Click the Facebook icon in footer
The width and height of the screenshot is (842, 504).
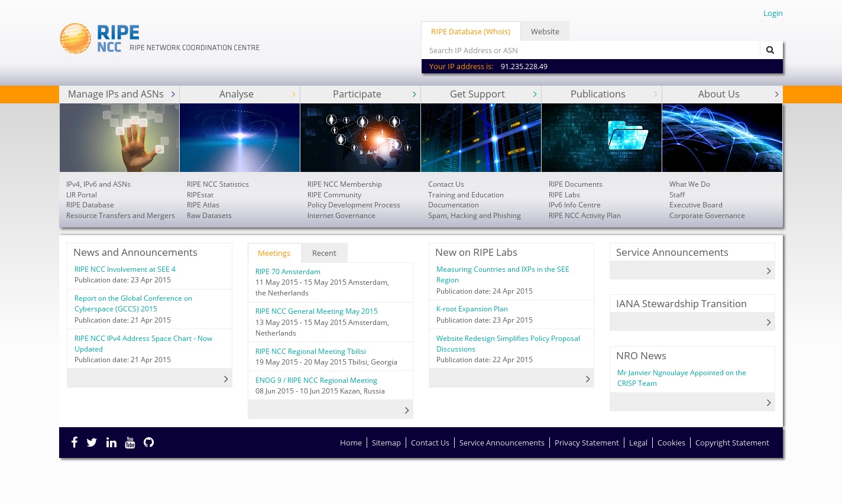pos(74,443)
